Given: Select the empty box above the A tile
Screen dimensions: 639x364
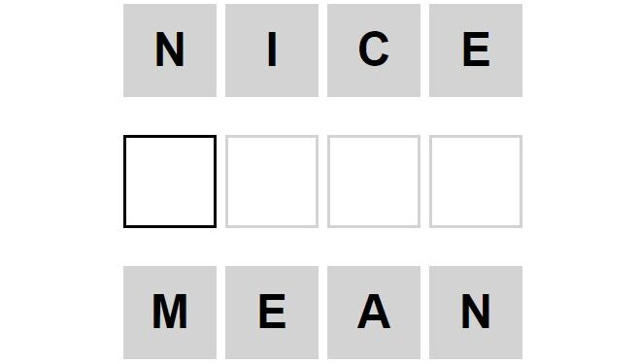Looking at the screenshot, I should 374,182.
